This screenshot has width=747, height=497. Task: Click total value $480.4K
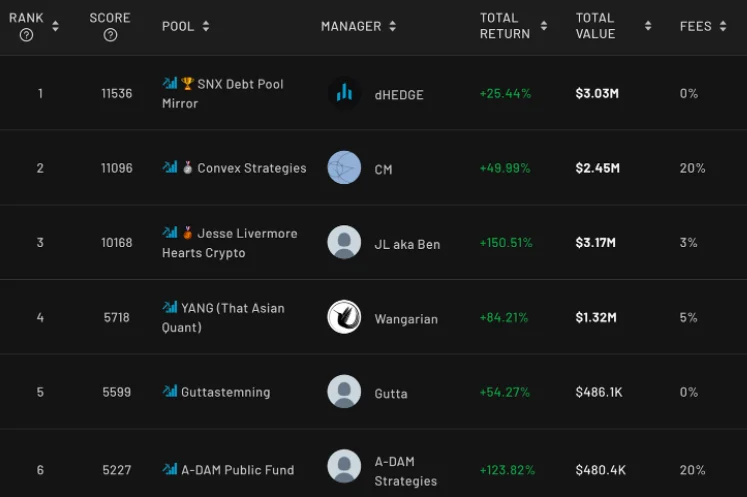point(601,470)
